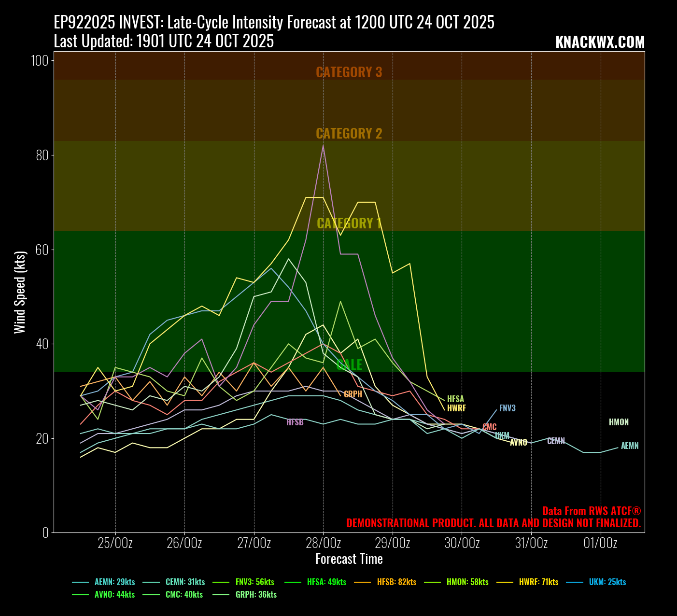Click the HMON label inside the plot

pyautogui.click(x=619, y=422)
